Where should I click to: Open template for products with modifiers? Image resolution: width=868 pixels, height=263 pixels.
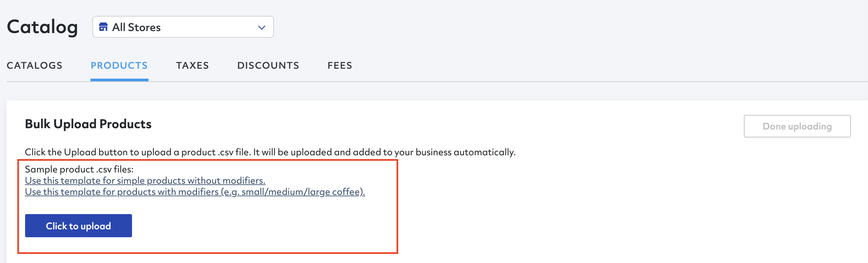[x=195, y=192]
